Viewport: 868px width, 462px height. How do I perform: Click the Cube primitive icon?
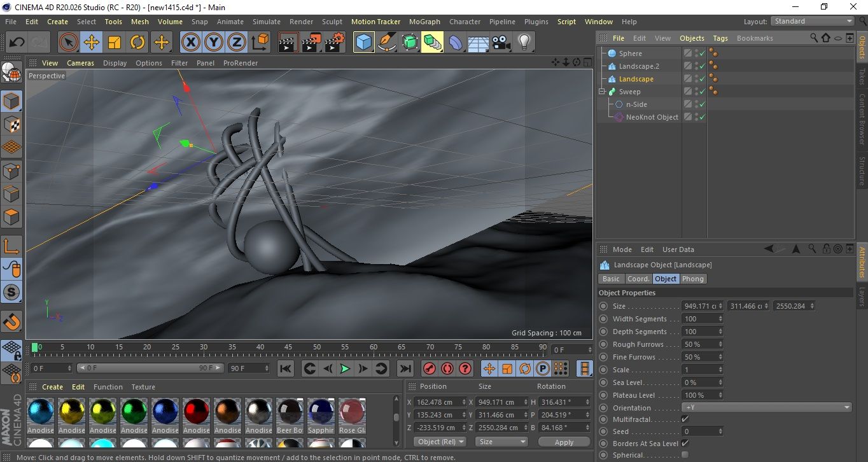click(x=363, y=43)
